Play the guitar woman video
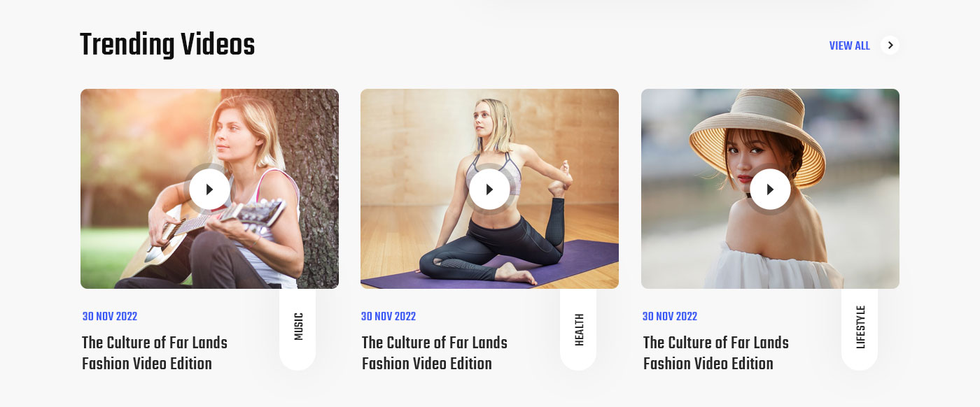This screenshot has height=407, width=980. (209, 189)
